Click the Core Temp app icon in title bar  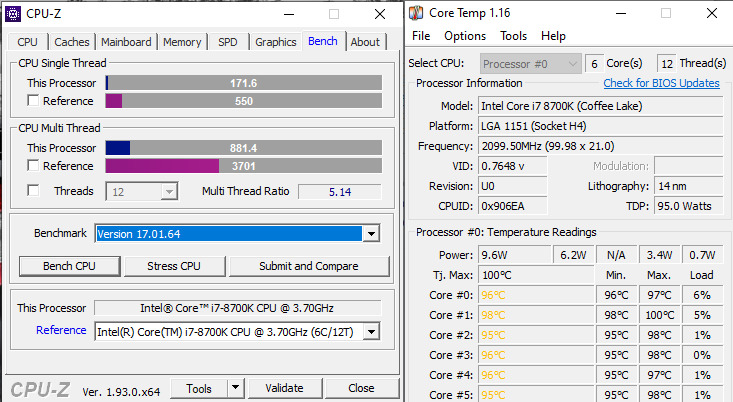tap(416, 13)
